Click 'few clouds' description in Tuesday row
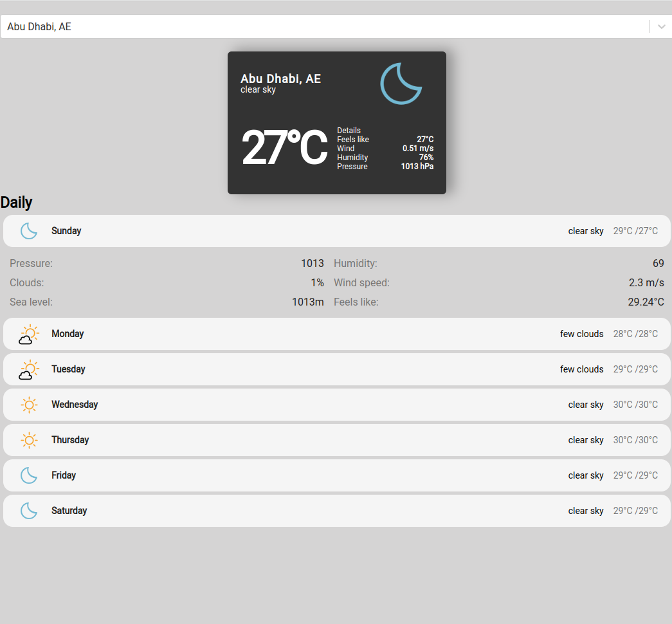This screenshot has height=624, width=672. [x=581, y=369]
